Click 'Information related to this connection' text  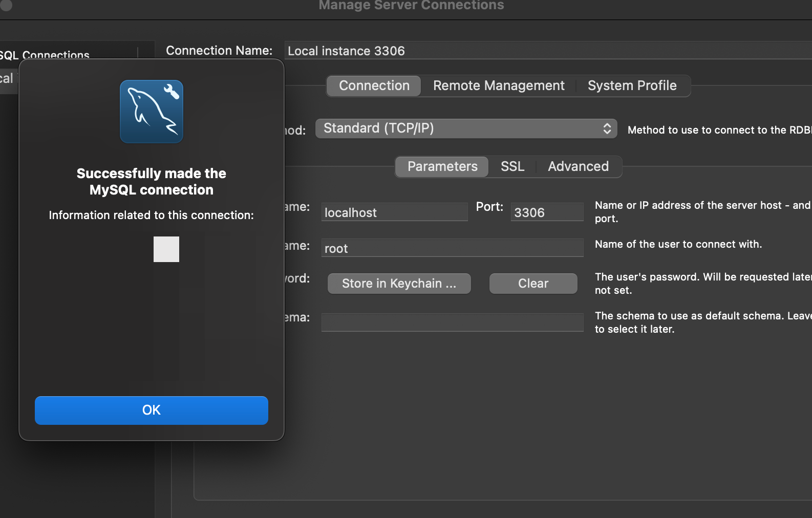[151, 215]
